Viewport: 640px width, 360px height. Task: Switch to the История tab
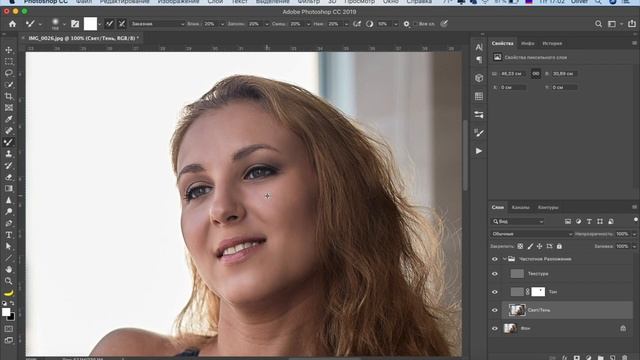[x=552, y=43]
